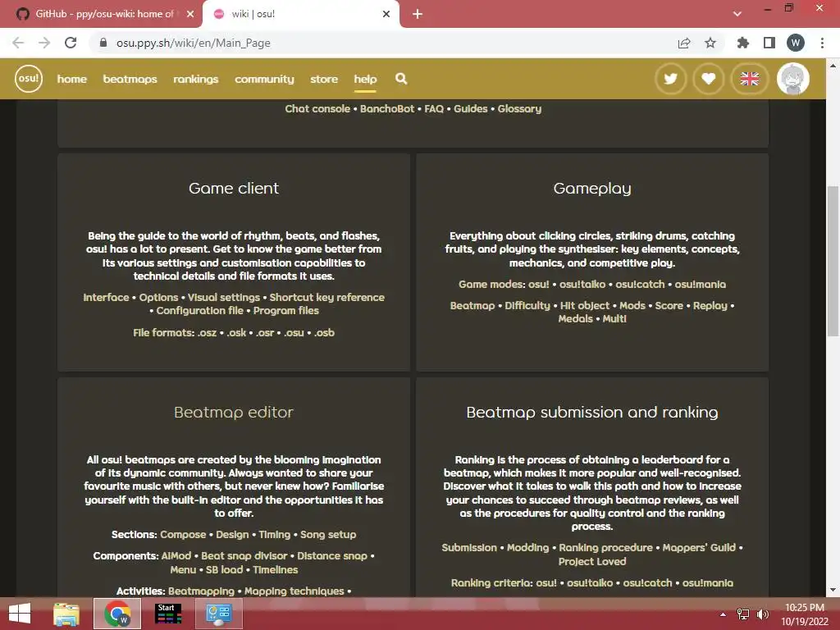Open the Chrome profile W icon
Screen dimensions: 840x630
[796, 43]
